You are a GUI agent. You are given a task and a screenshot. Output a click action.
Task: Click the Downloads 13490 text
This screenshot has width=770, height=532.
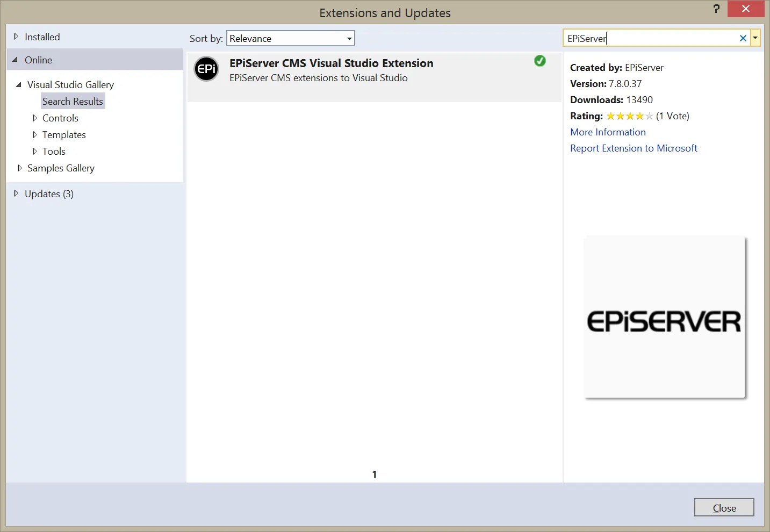pyautogui.click(x=611, y=99)
